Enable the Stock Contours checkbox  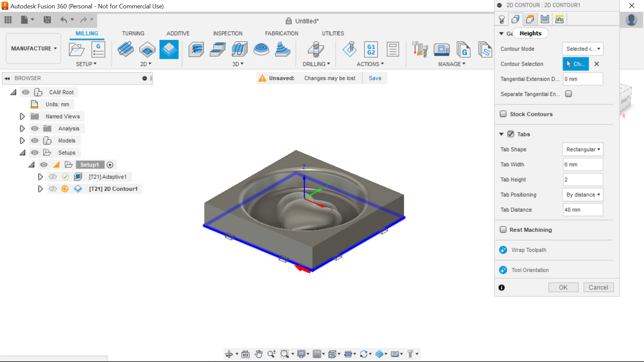click(503, 114)
